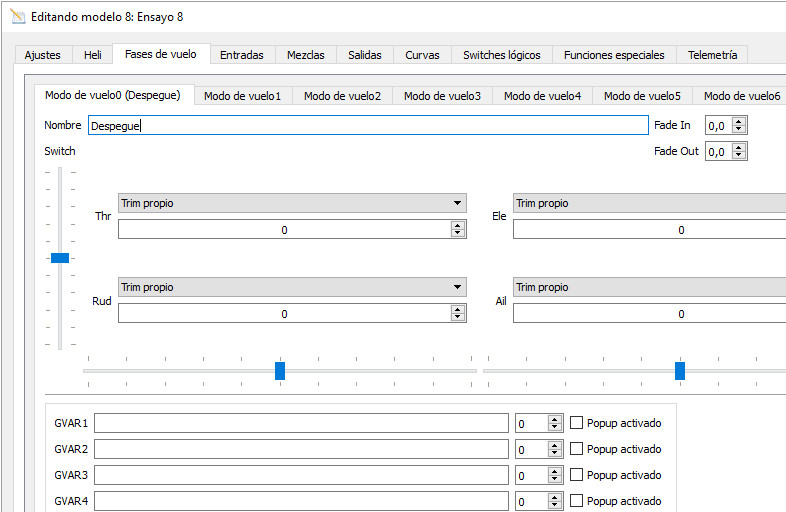The image size is (786, 512).
Task: Go to the Telemetría tab
Action: pyautogui.click(x=712, y=55)
